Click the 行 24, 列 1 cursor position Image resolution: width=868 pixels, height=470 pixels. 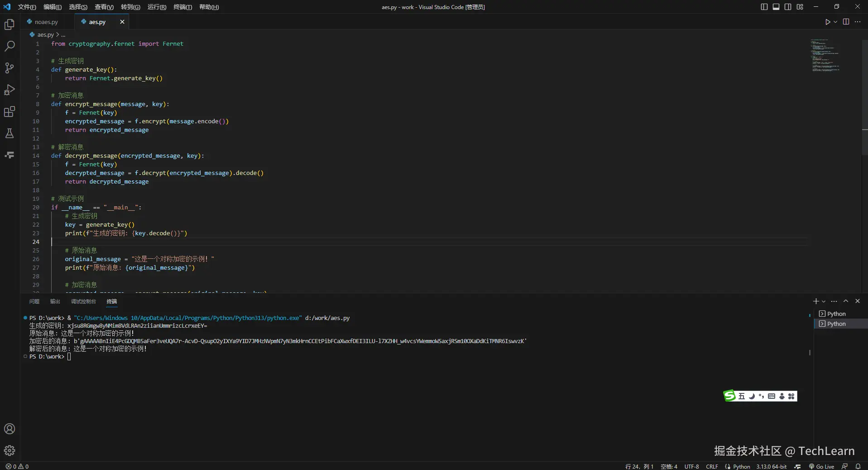coord(639,466)
